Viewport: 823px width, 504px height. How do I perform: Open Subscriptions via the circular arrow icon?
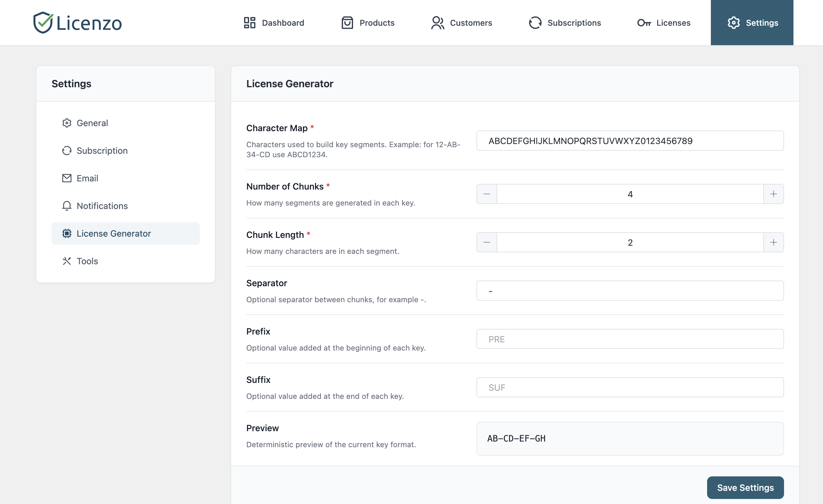click(x=535, y=23)
